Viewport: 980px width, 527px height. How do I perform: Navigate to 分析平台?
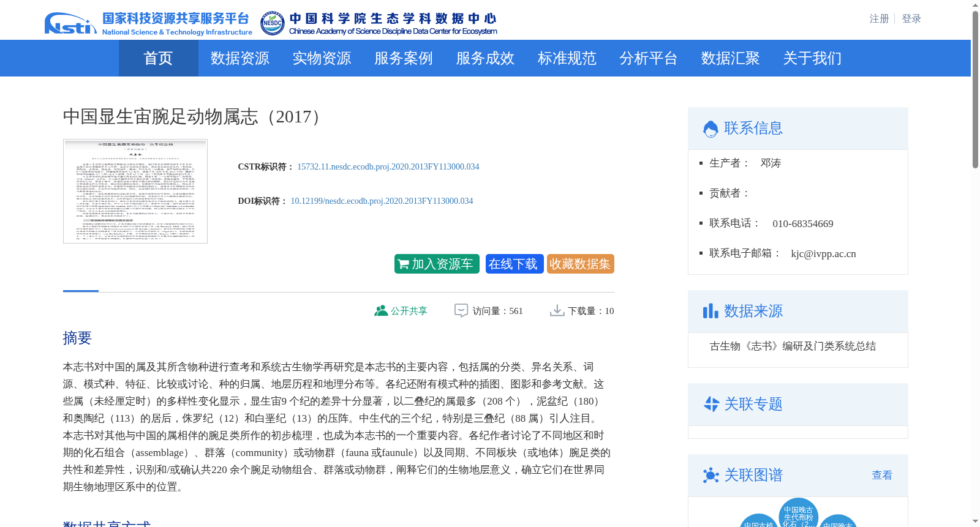[x=648, y=58]
